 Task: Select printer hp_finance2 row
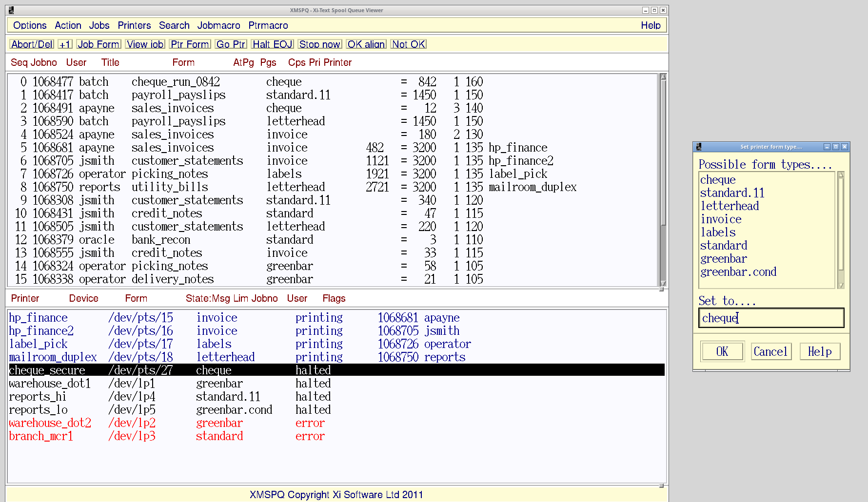pyautogui.click(x=336, y=331)
